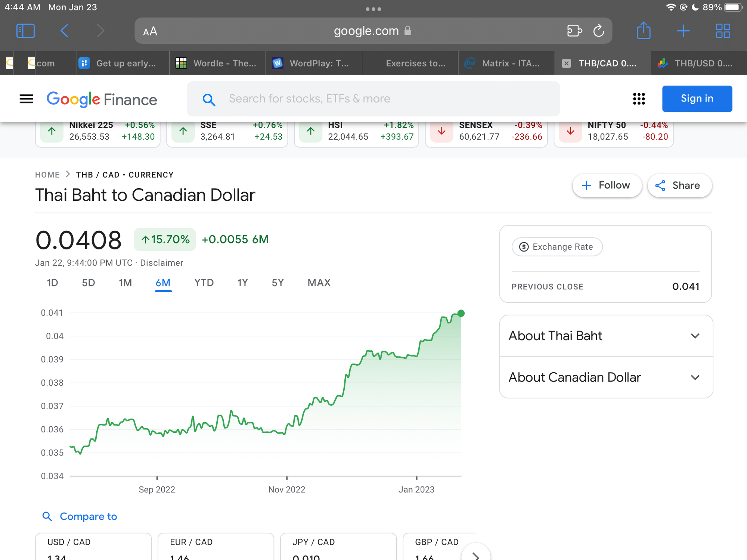Expand the About Canadian Dollar section

point(606,377)
